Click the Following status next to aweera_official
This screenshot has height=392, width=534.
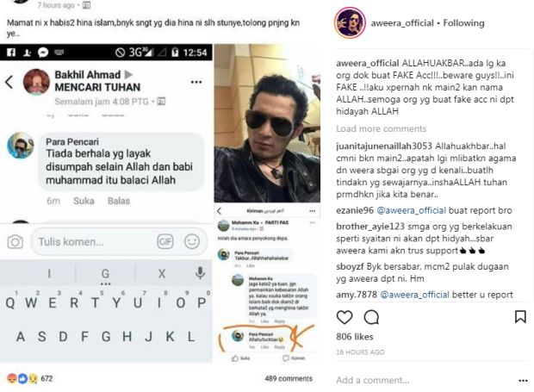tap(463, 22)
